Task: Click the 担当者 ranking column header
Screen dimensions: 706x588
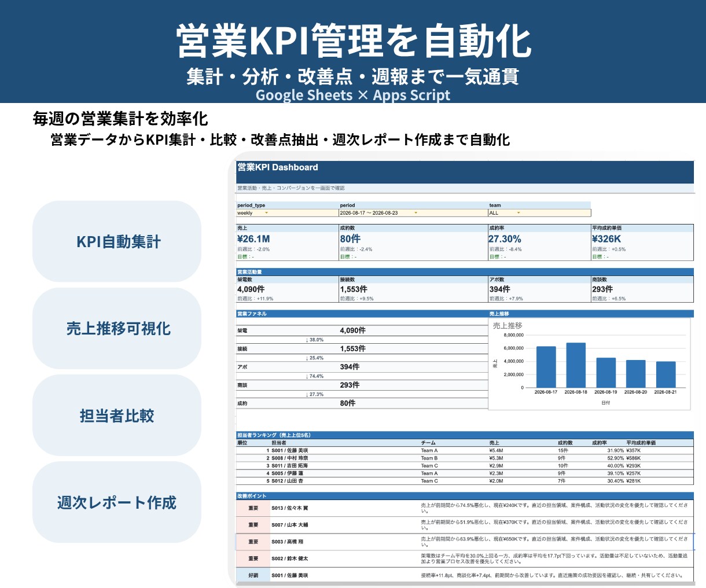Action: coord(279,443)
